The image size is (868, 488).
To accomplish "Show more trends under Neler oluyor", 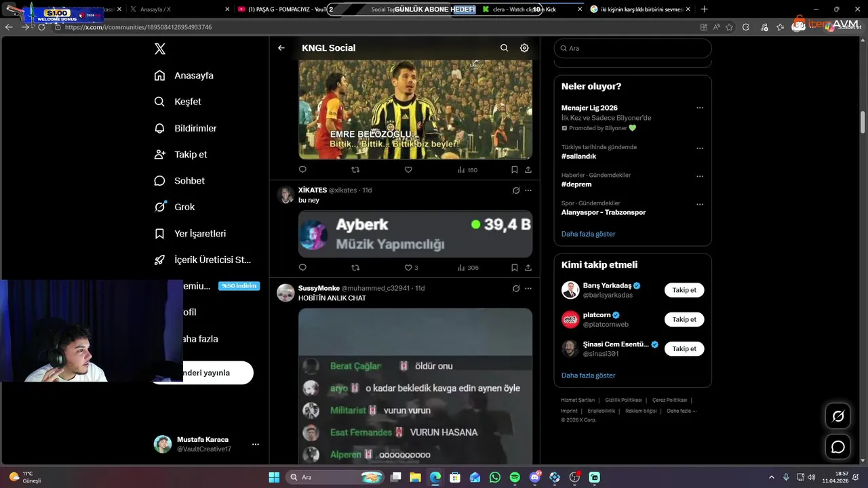I will click(588, 234).
